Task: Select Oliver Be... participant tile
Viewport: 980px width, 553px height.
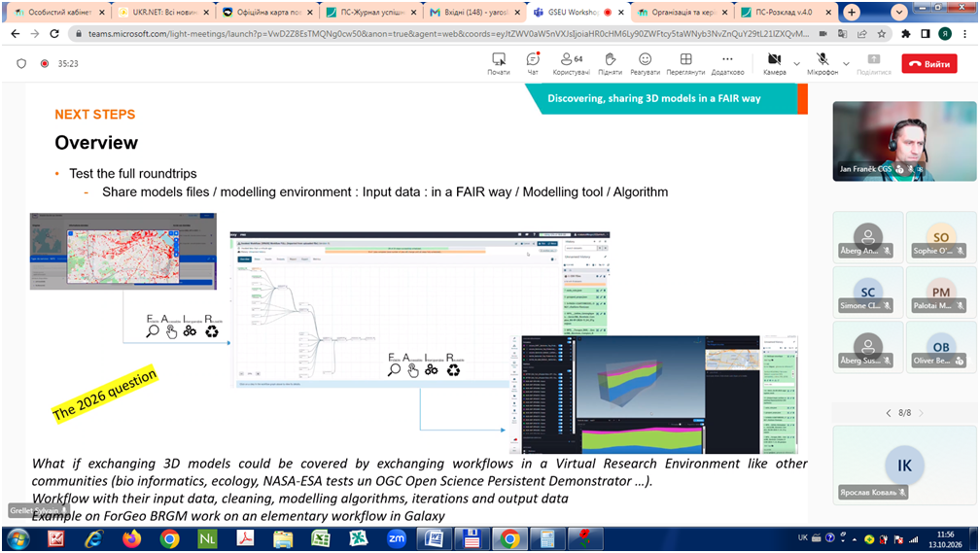Action: [x=941, y=347]
